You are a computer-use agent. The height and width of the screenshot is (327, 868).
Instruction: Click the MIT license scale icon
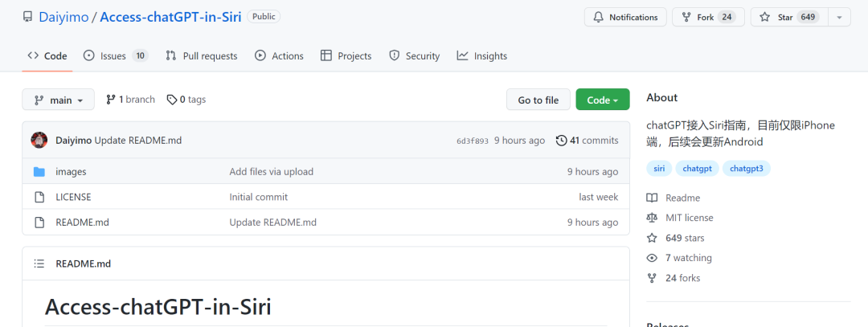tap(652, 218)
